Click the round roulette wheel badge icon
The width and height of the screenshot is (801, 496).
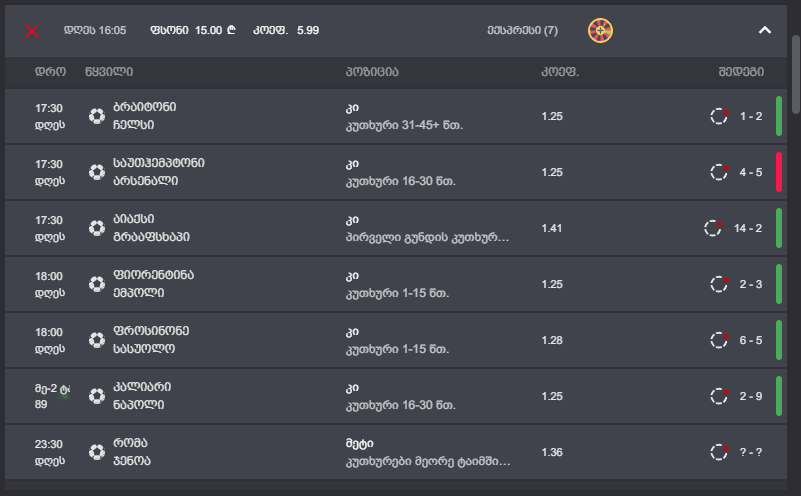[600, 30]
